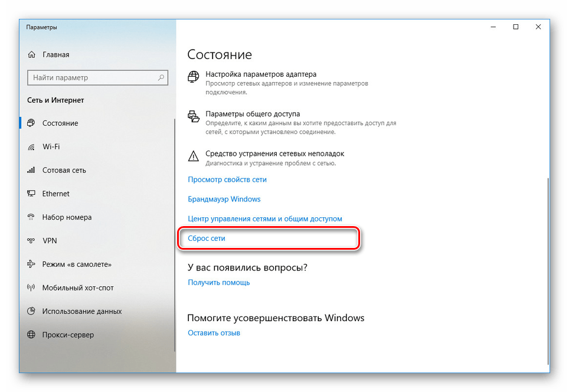Open the Брандмауэр Windows link
The width and height of the screenshot is (569, 392).
click(224, 199)
